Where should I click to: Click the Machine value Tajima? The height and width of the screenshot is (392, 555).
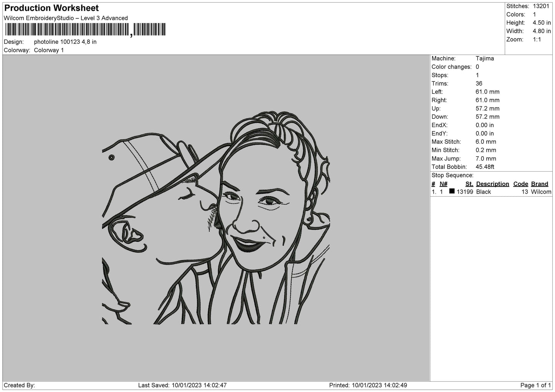coord(485,58)
